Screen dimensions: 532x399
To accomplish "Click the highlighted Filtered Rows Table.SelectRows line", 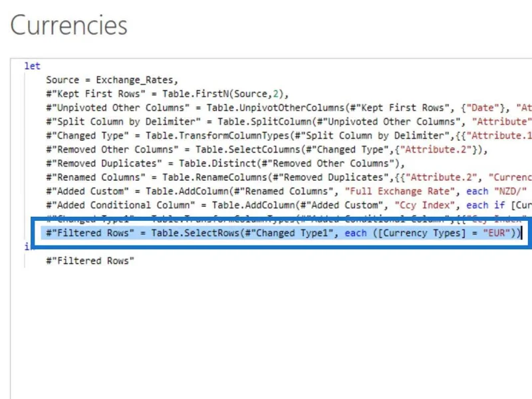I will [283, 233].
